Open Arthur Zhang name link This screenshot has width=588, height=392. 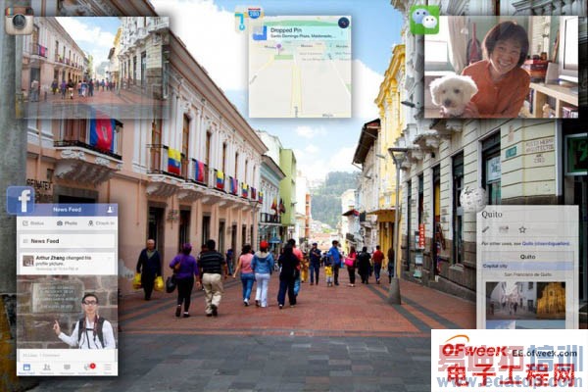(50, 258)
